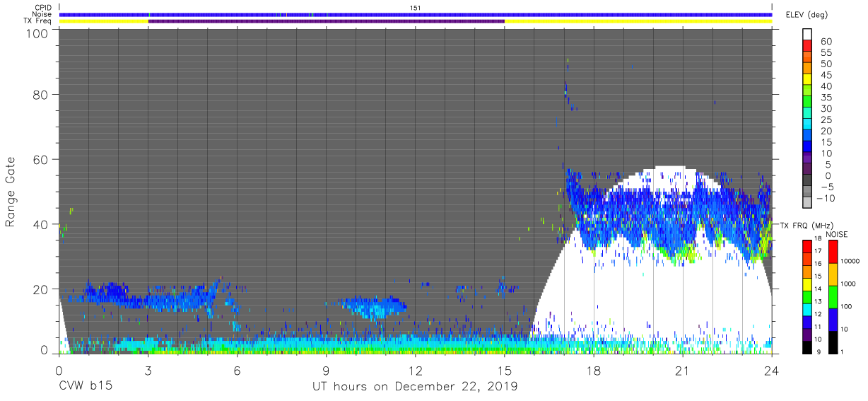Click the 60 label on ELEV colorbar
Image resolution: width=868 pixels, height=401 pixels.
pos(826,41)
